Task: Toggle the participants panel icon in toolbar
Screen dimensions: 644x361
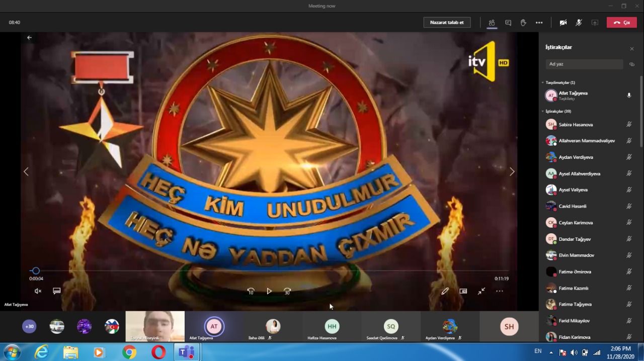Action: pos(492,23)
